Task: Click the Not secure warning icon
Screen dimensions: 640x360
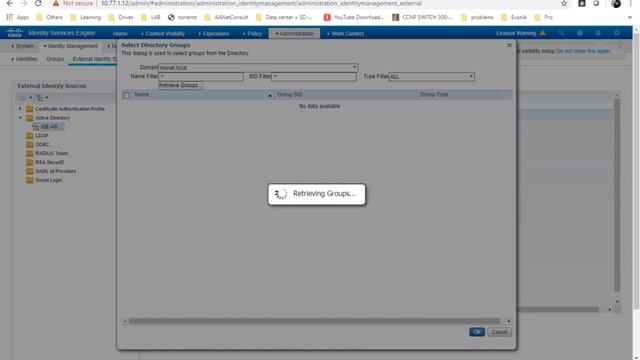Action: pos(56,3)
